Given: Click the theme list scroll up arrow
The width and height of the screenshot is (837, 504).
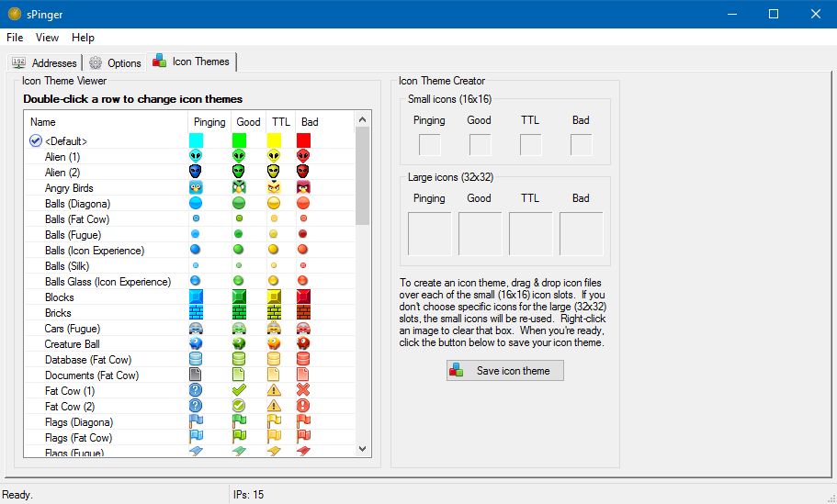Looking at the screenshot, I should [x=362, y=119].
